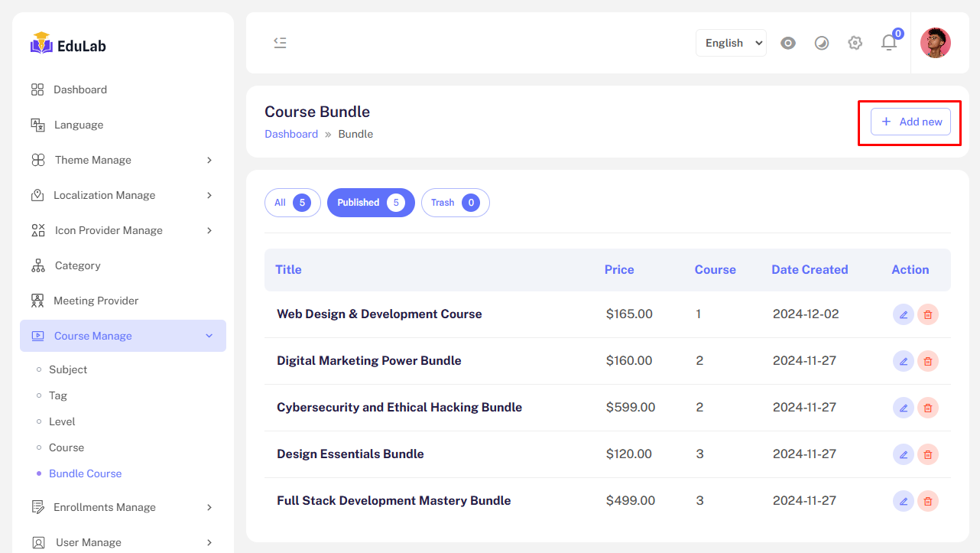This screenshot has height=553, width=980.
Task: Expand the Theme Manage submenu
Action: 122,160
